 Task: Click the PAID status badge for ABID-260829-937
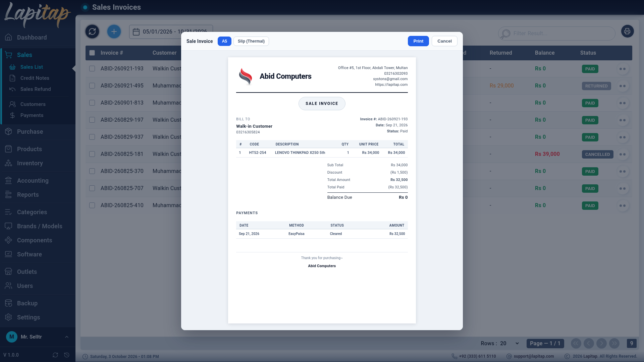coord(590,137)
